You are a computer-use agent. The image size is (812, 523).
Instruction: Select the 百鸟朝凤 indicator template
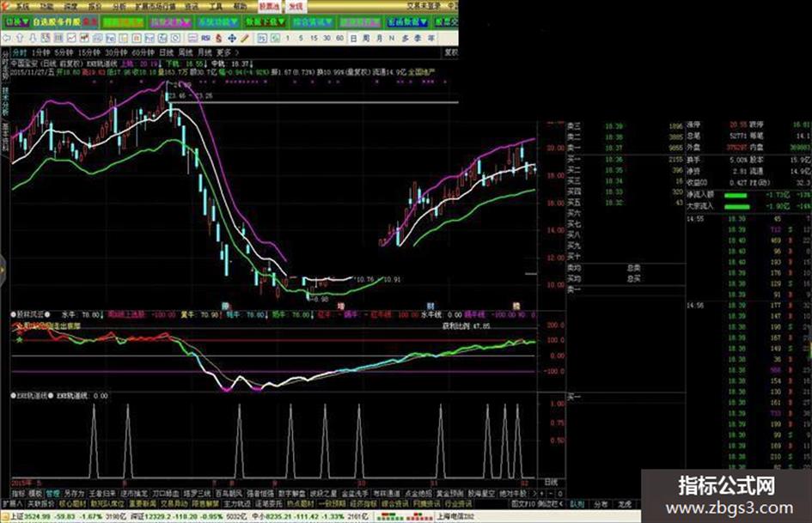click(229, 494)
